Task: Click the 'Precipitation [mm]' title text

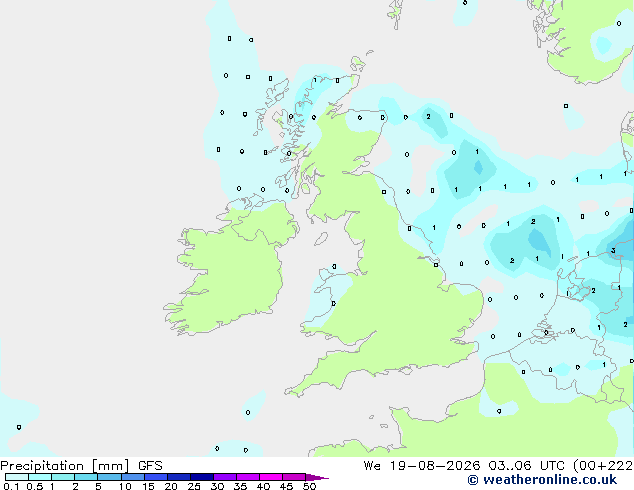Action: click(x=64, y=466)
